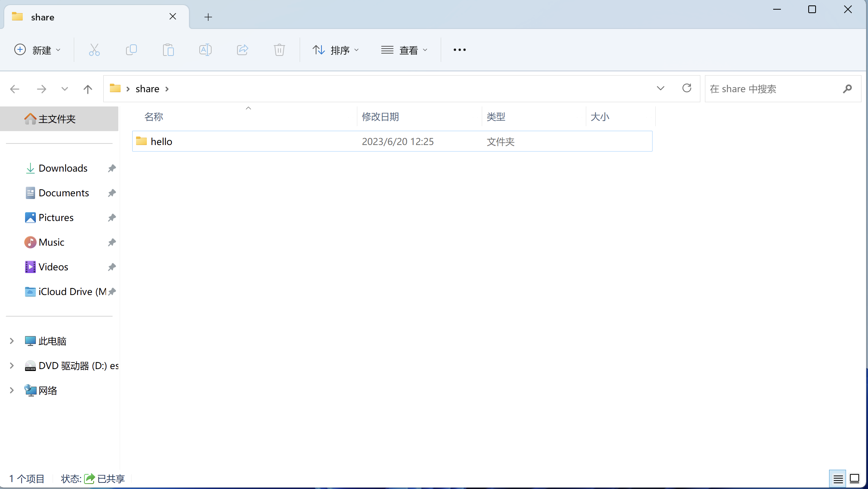
Task: Switch to details view layout icon
Action: [838, 479]
